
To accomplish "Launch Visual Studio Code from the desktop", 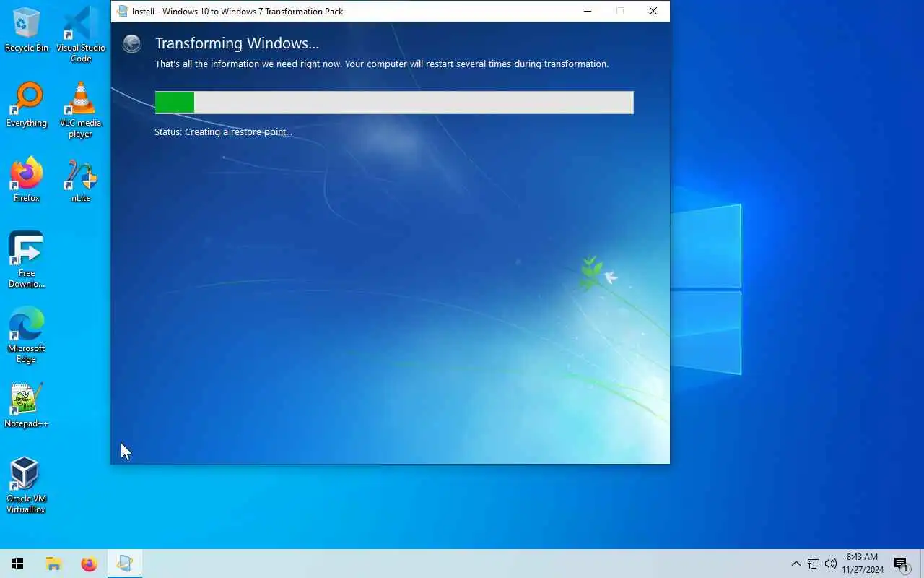I will 81,34.
